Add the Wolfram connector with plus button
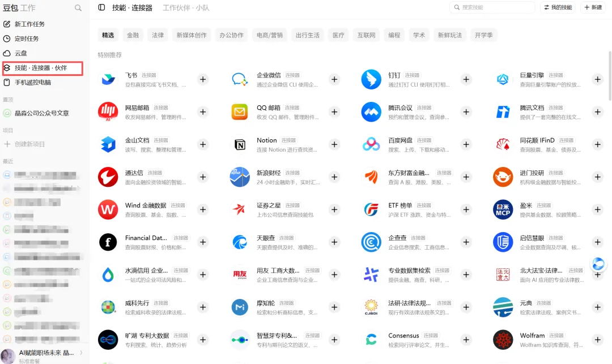The height and width of the screenshot is (364, 612). coord(598,340)
